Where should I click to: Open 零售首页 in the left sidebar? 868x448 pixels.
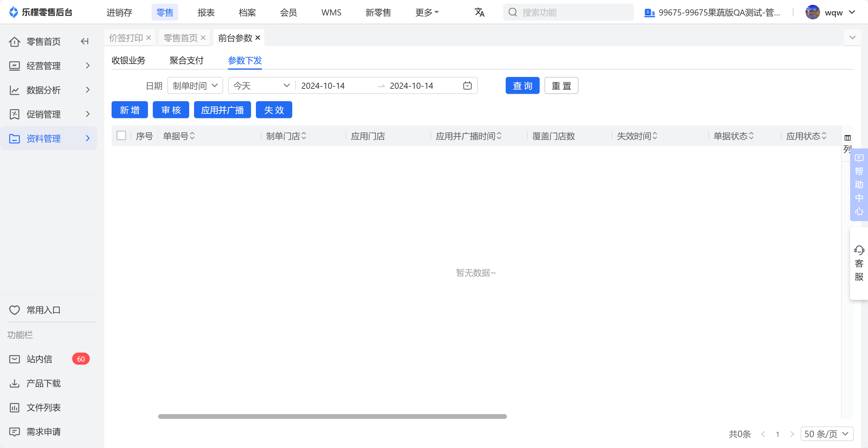point(43,41)
